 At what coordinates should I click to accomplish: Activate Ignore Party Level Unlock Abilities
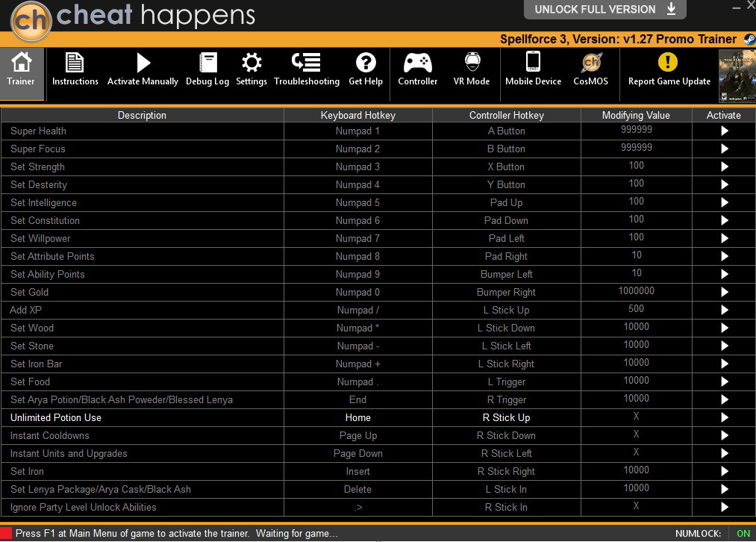click(x=724, y=507)
